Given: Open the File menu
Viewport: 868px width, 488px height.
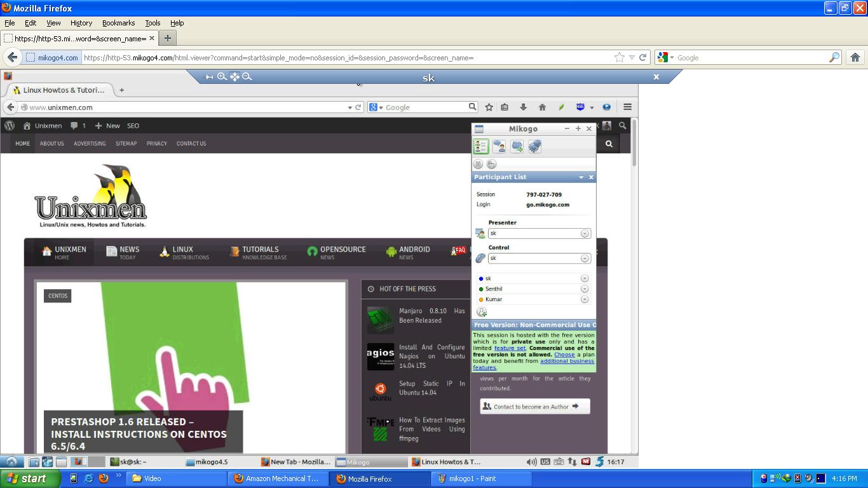Looking at the screenshot, I should [10, 23].
